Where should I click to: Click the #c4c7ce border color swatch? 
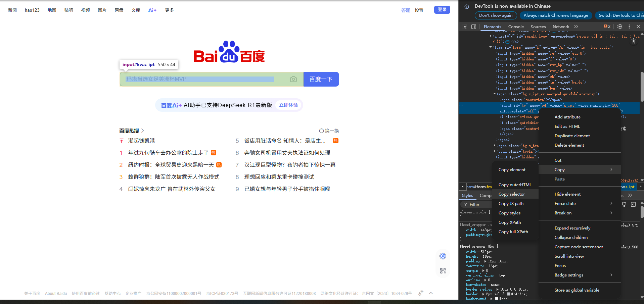point(509,294)
